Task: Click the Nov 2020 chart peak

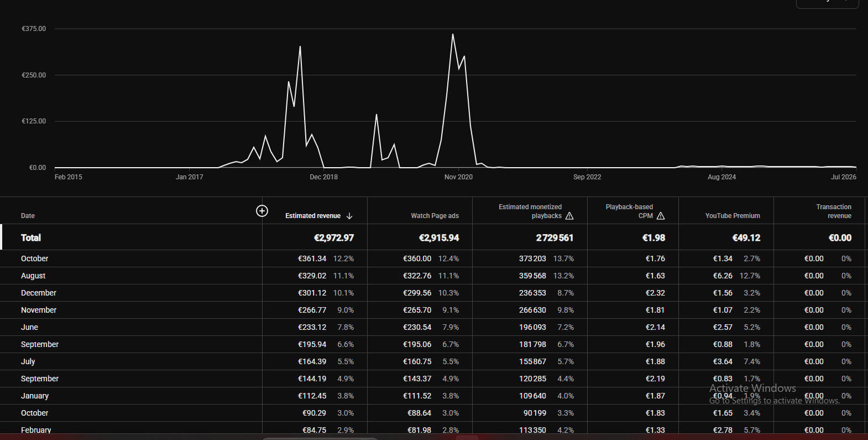Action: click(453, 34)
